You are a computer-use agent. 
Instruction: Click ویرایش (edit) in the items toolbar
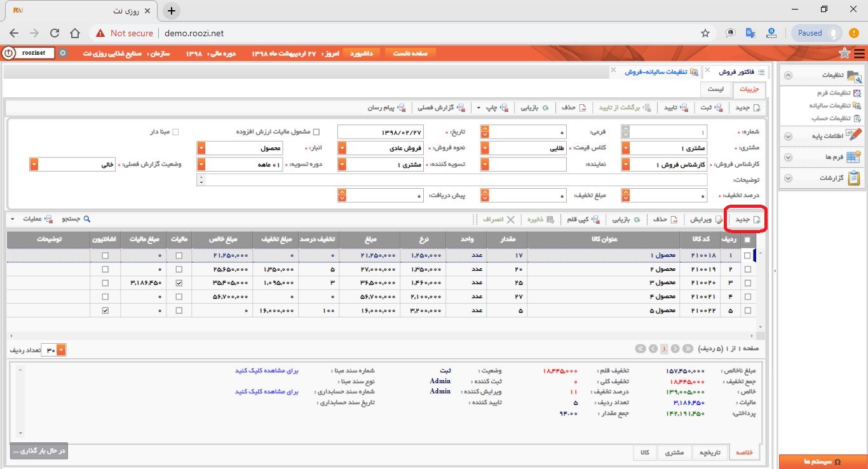tap(707, 219)
